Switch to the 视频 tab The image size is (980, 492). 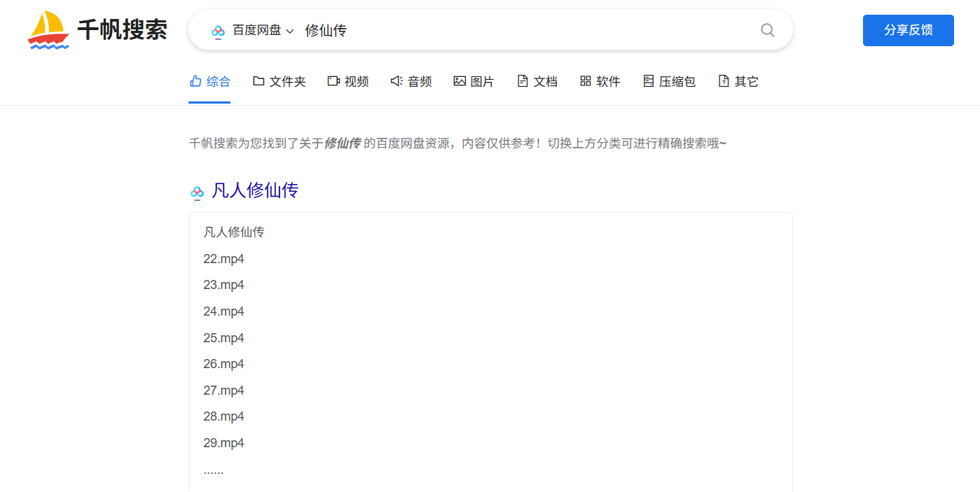(348, 81)
